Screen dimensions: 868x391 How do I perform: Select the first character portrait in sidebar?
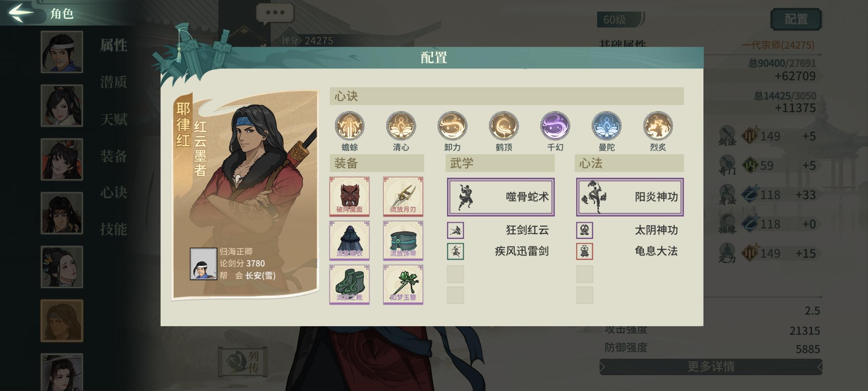(62, 52)
